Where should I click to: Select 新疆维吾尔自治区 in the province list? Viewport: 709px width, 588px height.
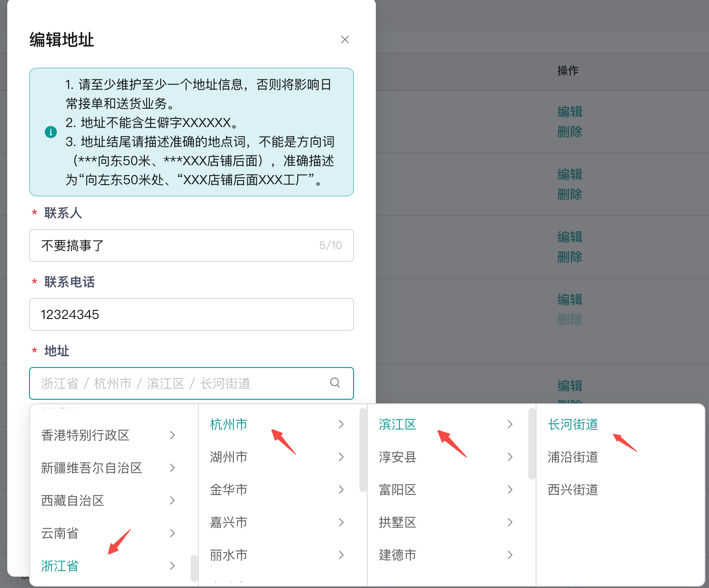[92, 468]
